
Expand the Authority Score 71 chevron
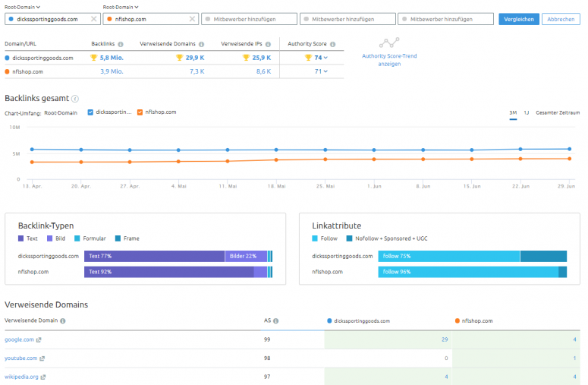325,71
